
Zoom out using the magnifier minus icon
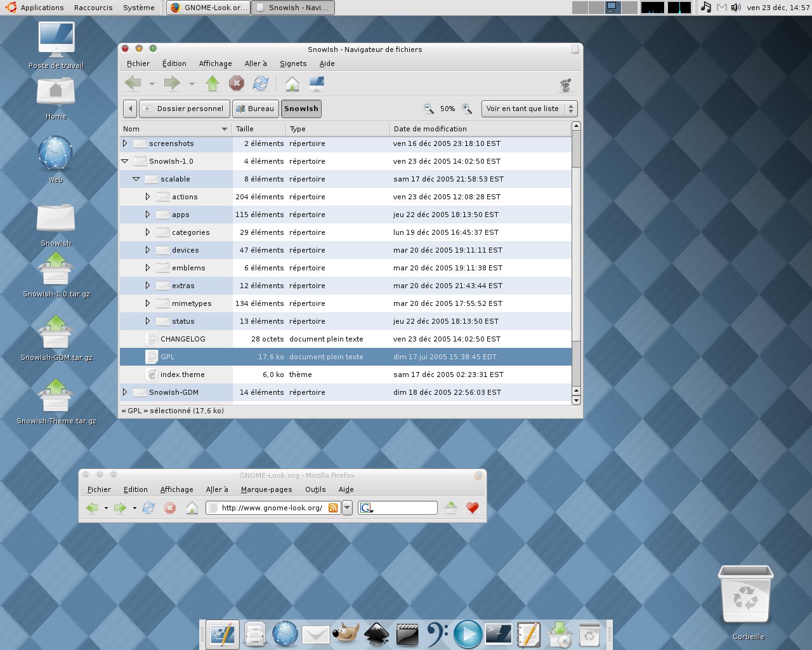[x=429, y=109]
